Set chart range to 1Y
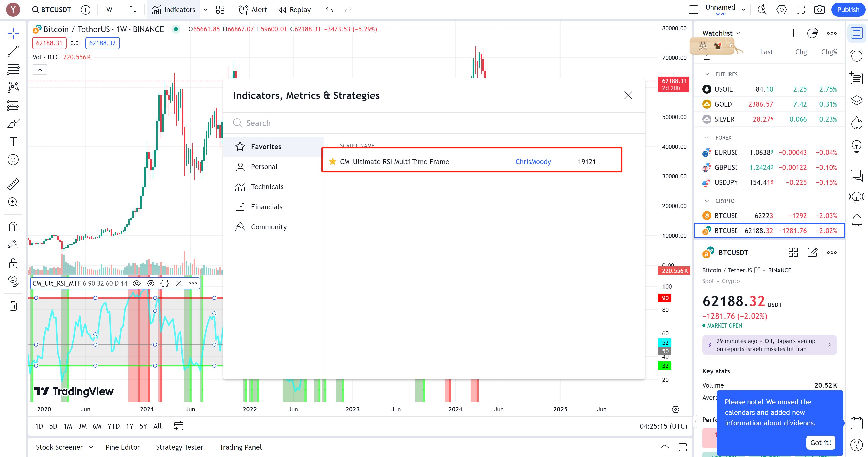868x457 pixels. (x=130, y=426)
